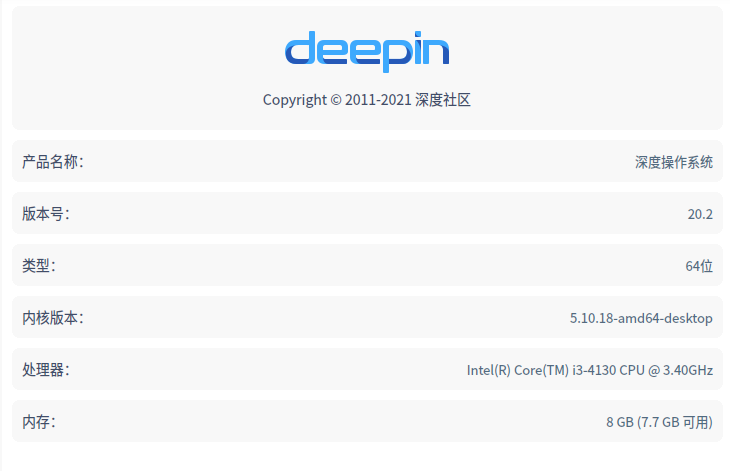The image size is (730, 471).
Task: Select the kernel value '5.10.18-amd64-desktop'
Action: 641,318
